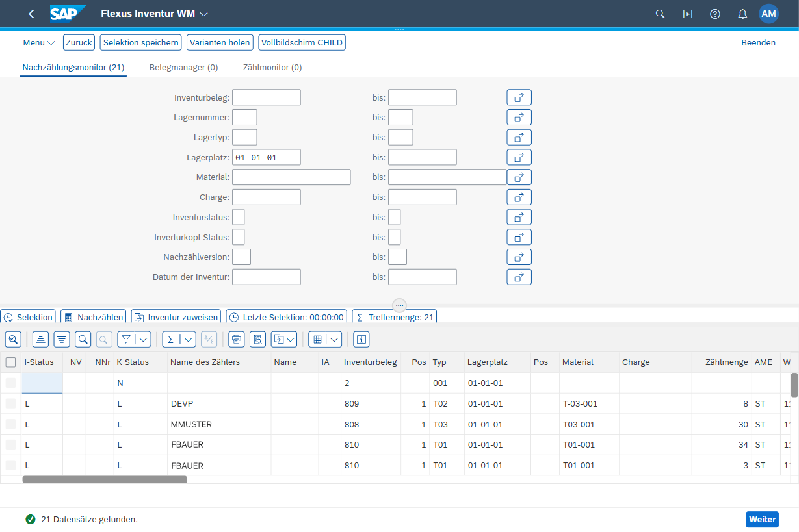Click the Weiter button
This screenshot has height=532, width=799.
(x=762, y=519)
